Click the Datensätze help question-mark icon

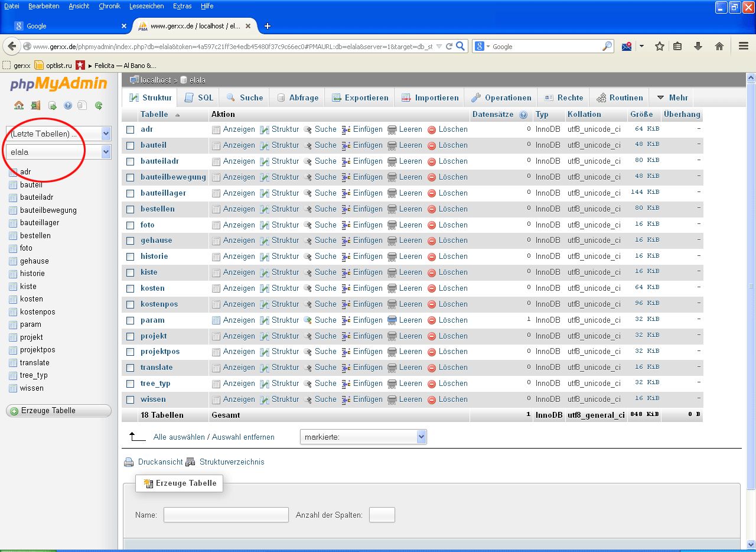[523, 115]
